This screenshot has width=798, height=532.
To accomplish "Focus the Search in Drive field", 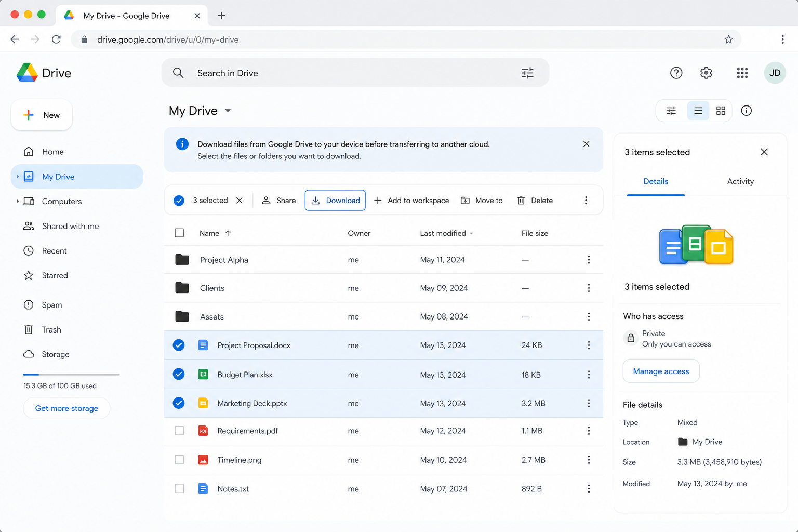I will (x=355, y=73).
